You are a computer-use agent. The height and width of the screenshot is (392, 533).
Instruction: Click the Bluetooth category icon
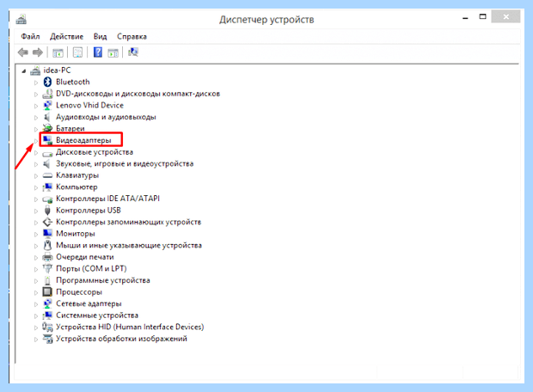pyautogui.click(x=47, y=82)
